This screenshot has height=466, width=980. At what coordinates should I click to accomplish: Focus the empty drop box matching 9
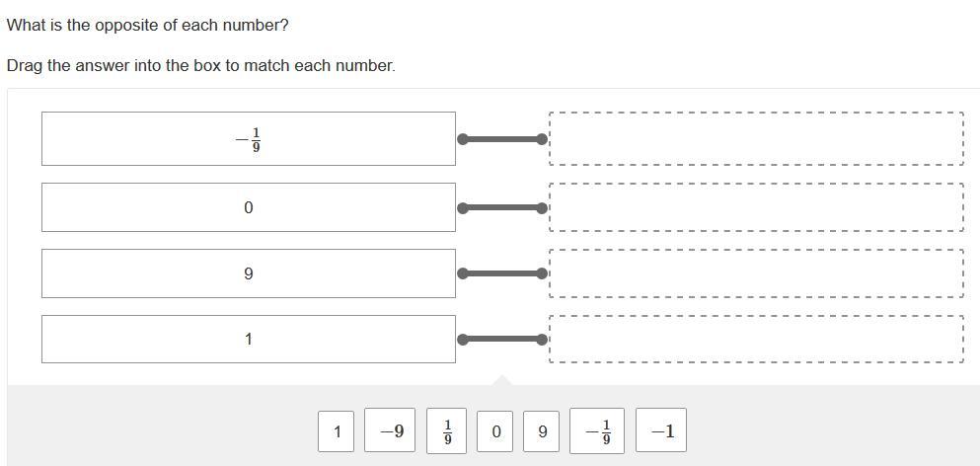[x=755, y=272]
